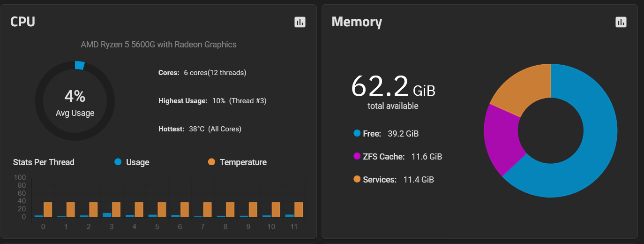Click the Memory widget title
Screen dimensions: 644x244
click(357, 22)
